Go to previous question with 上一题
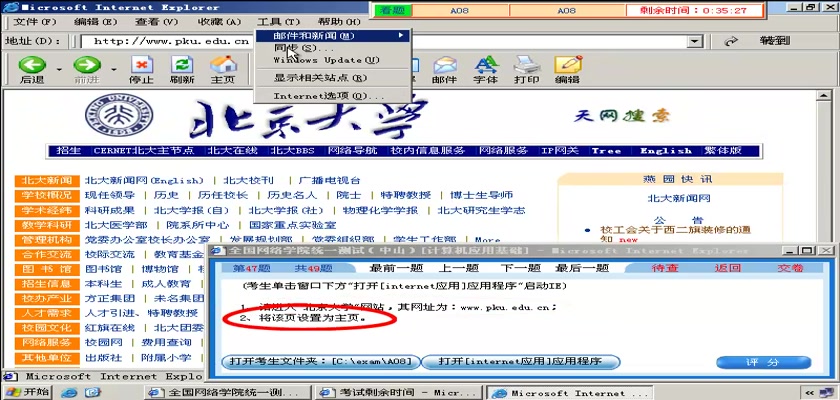 (x=459, y=268)
